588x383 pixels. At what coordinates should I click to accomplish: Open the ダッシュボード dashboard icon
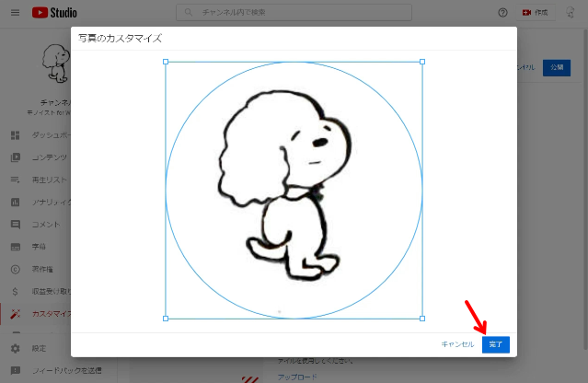point(15,135)
